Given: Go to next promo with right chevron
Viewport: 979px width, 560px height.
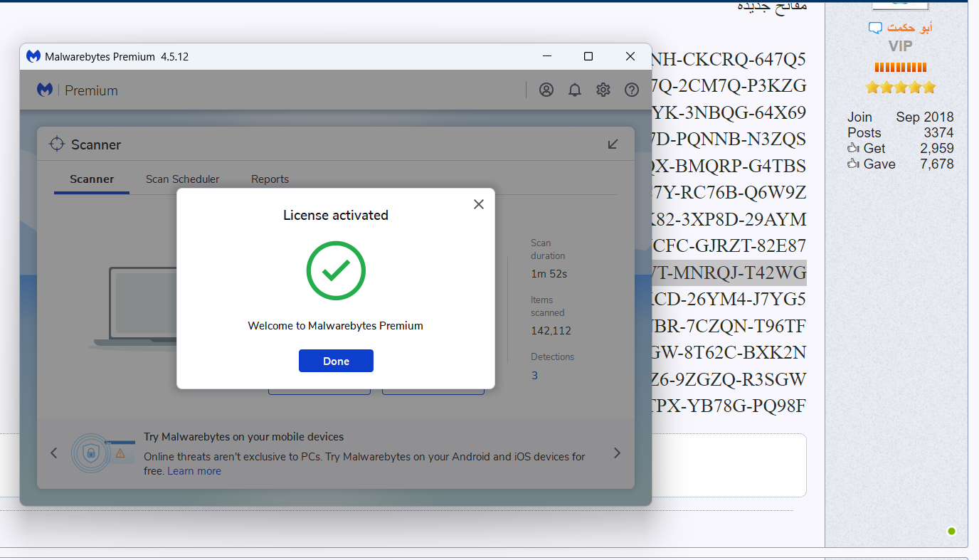Looking at the screenshot, I should pos(617,453).
